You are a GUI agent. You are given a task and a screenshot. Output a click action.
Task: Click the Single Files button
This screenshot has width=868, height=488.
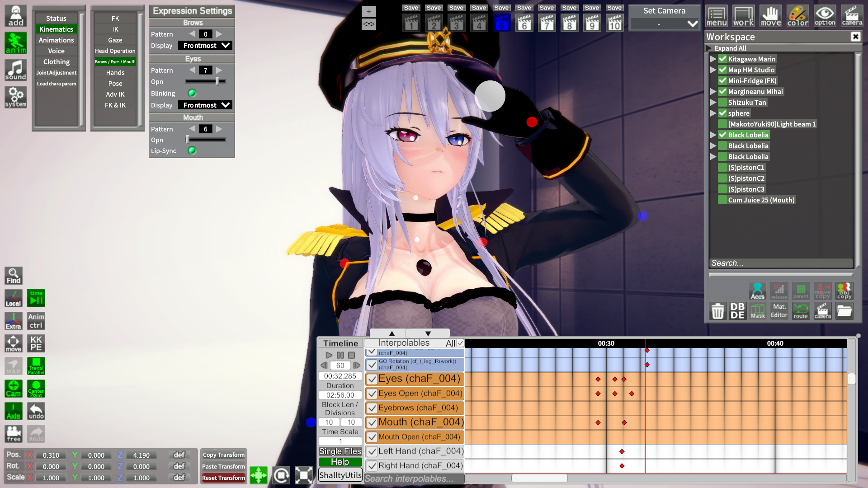point(340,451)
